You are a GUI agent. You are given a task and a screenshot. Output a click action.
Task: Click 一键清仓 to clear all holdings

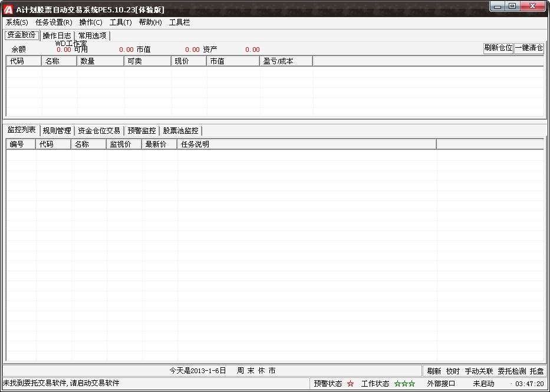(x=528, y=48)
